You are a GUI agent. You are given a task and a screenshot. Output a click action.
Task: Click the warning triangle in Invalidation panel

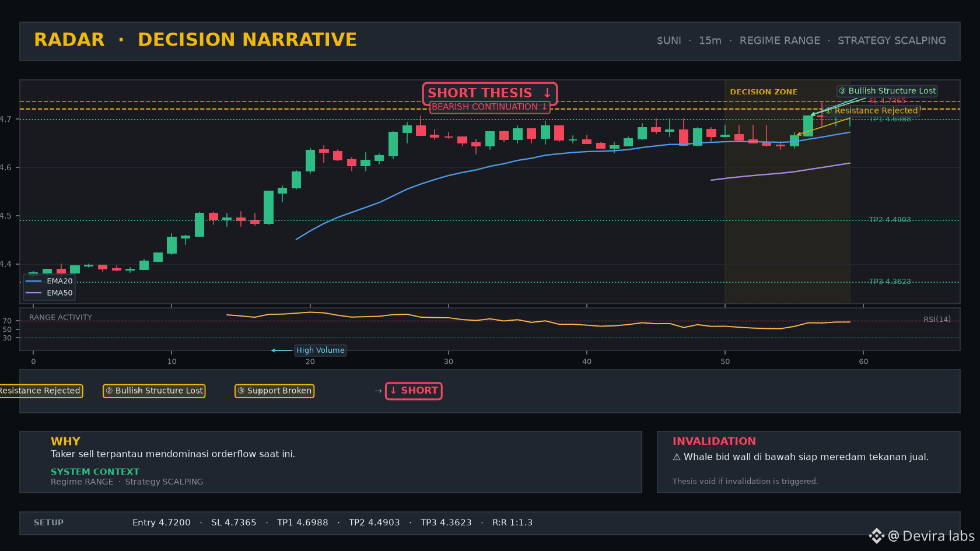pos(677,457)
